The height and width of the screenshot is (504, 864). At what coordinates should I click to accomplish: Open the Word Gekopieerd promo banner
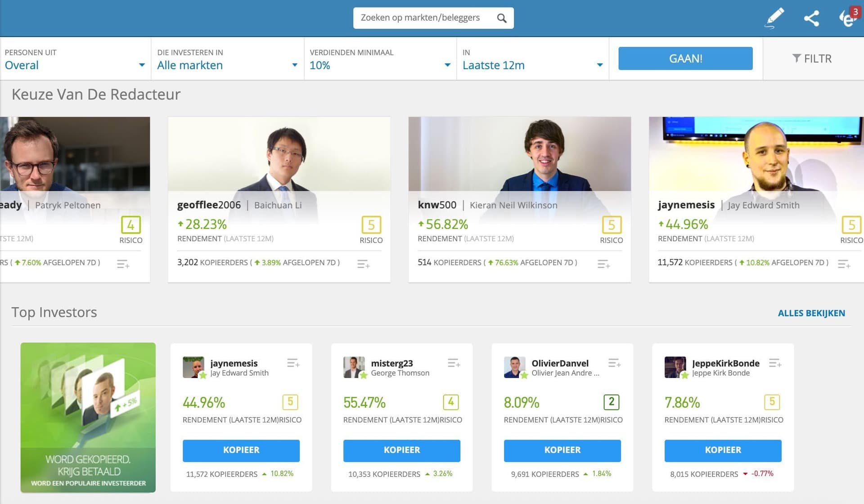88,417
